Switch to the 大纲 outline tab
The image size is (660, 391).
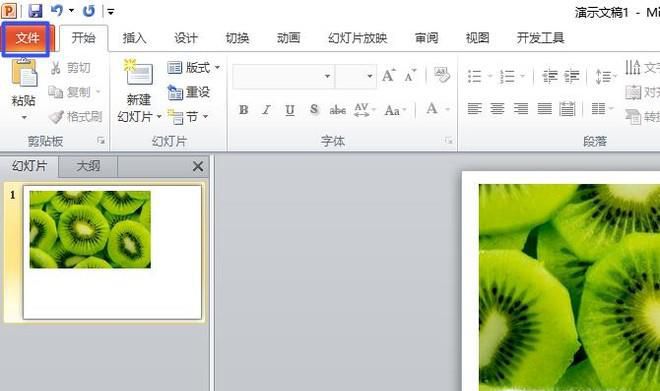(x=88, y=166)
